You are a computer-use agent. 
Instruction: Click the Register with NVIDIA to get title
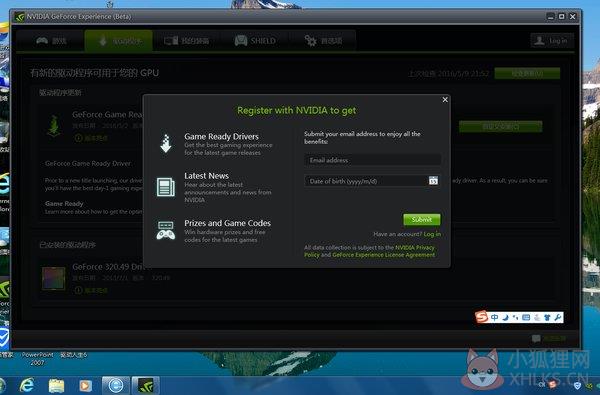point(297,111)
